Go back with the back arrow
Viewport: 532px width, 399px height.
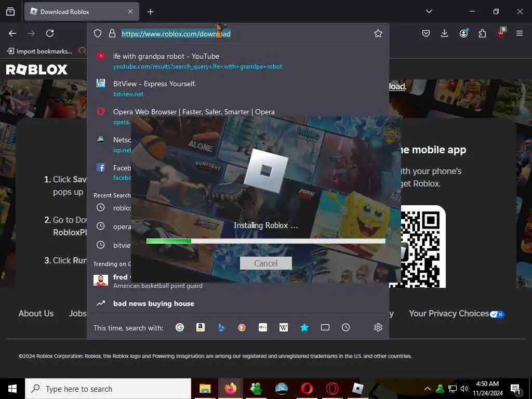12,33
